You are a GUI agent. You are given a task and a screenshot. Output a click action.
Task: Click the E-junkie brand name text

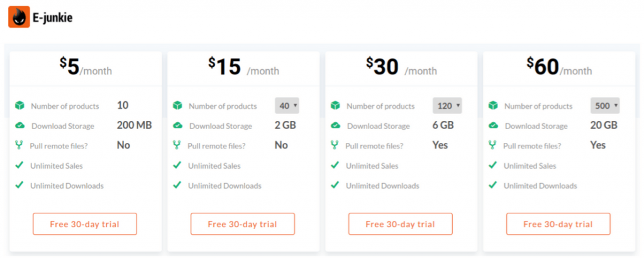tap(53, 17)
